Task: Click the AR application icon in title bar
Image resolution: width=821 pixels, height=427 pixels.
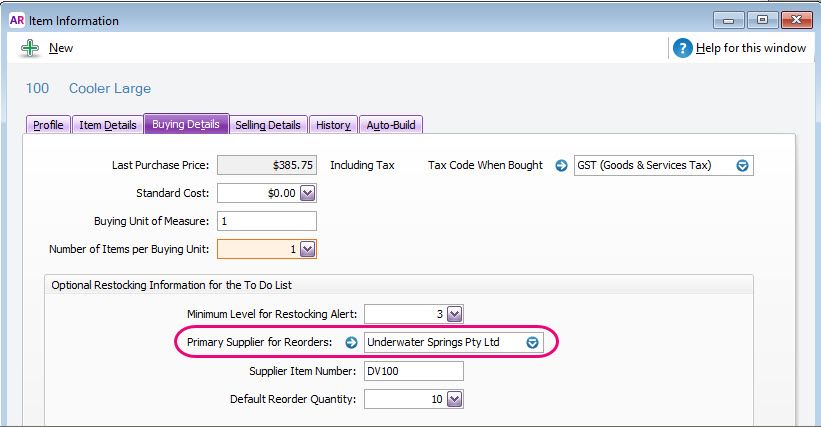Action: [x=15, y=20]
